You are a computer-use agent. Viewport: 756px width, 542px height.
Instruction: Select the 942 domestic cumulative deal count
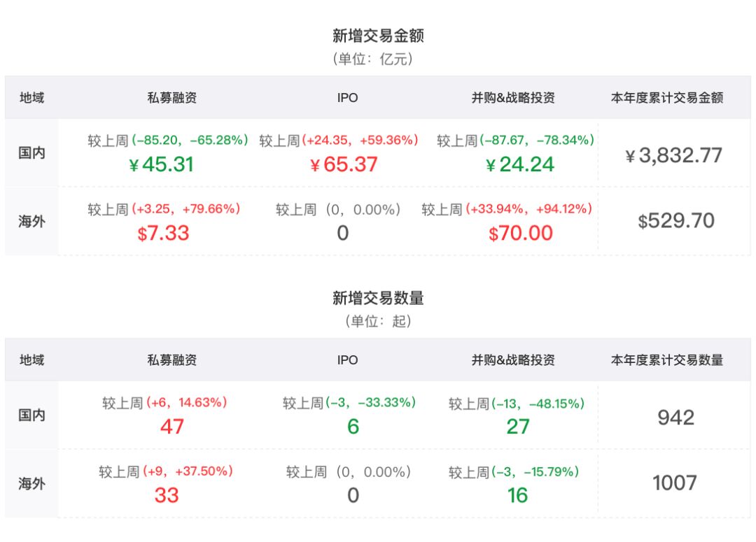675,418
